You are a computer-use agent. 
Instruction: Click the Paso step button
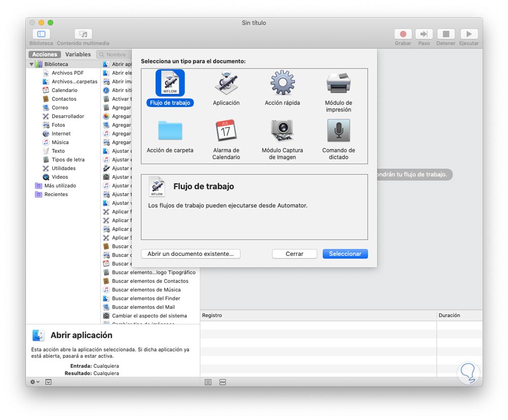tap(424, 34)
